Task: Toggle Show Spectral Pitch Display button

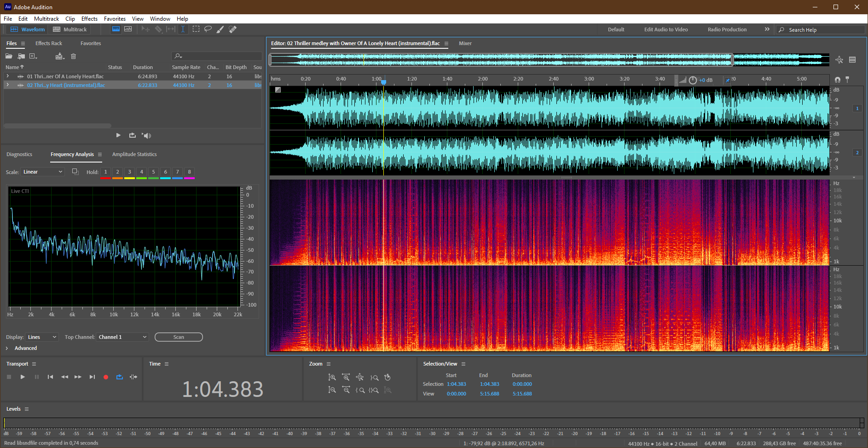Action: coord(128,29)
